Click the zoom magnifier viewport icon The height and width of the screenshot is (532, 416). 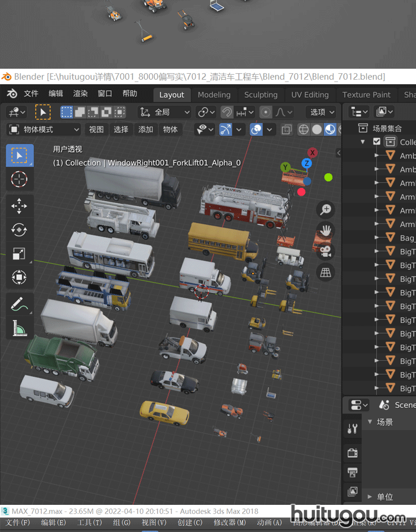326,209
